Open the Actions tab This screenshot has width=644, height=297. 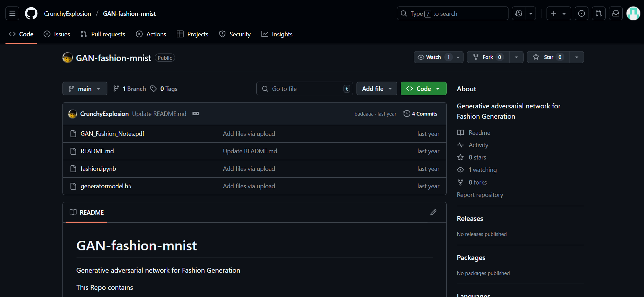(x=151, y=34)
